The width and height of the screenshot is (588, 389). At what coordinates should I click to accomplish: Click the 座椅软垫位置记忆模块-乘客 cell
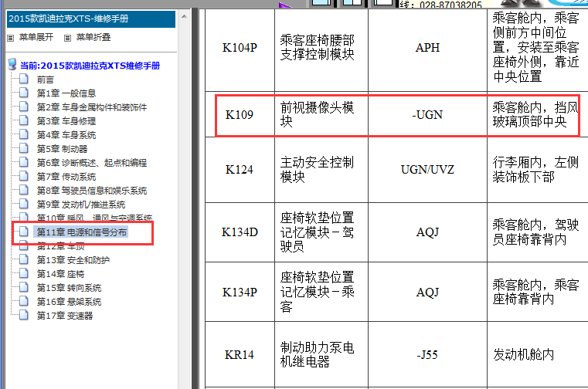pos(321,292)
